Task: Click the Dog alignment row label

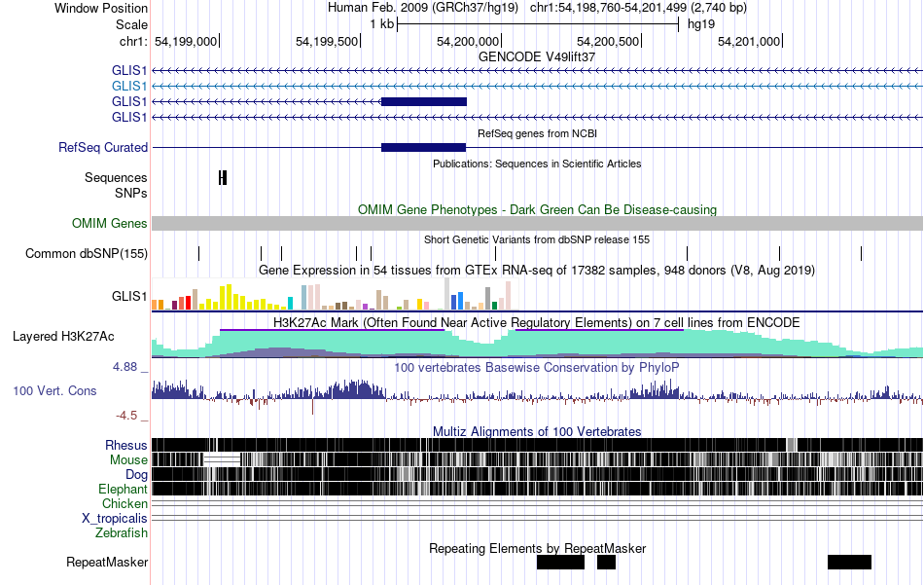Action: [136, 475]
